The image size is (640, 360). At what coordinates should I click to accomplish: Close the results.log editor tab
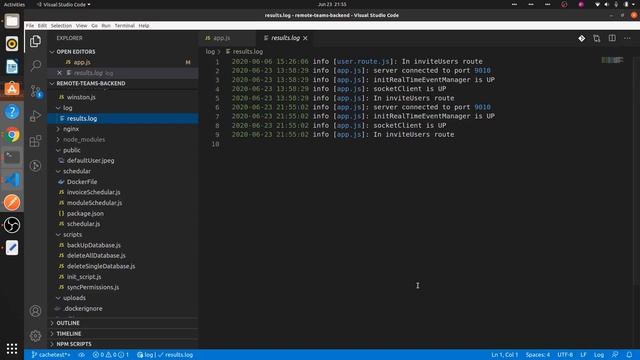click(305, 38)
